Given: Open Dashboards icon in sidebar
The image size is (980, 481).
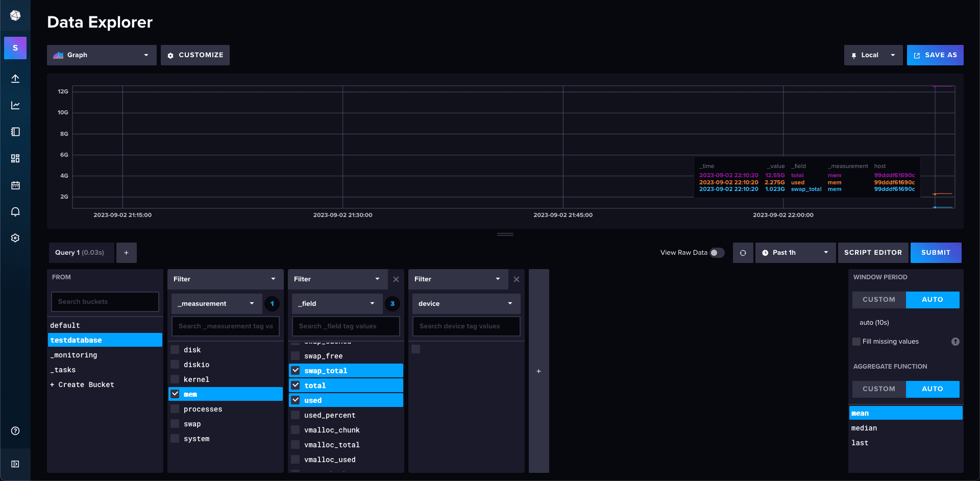Looking at the screenshot, I should point(15,158).
